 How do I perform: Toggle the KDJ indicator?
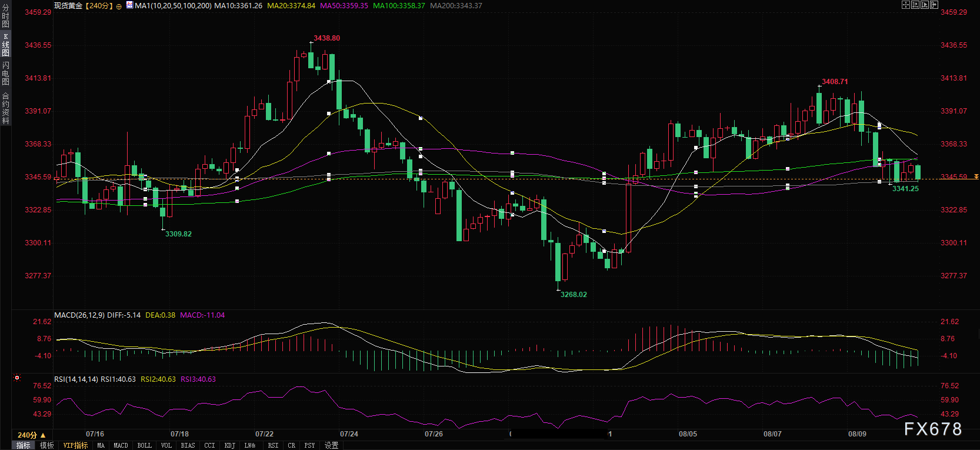pos(229,445)
